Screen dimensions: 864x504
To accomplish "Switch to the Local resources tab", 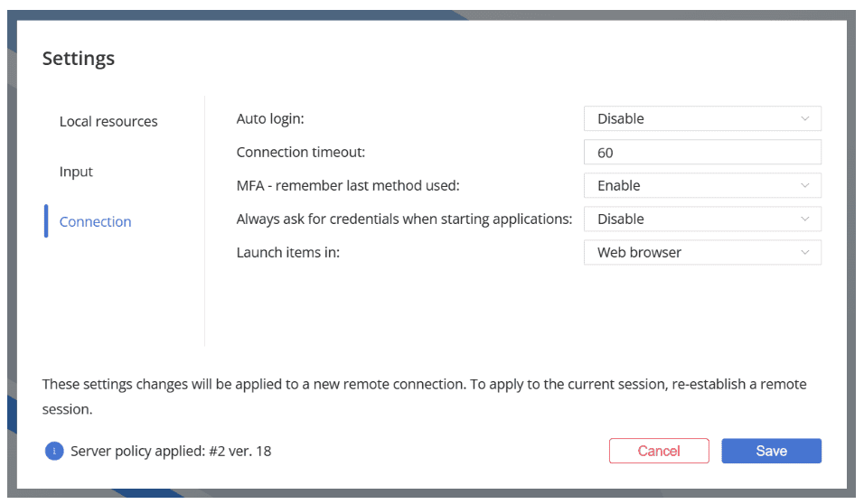I will coord(108,122).
